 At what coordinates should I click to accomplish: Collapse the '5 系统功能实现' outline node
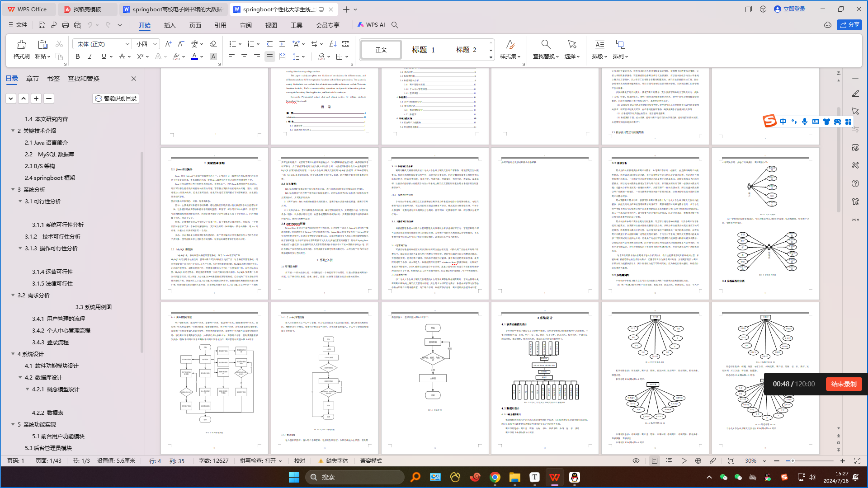(13, 424)
